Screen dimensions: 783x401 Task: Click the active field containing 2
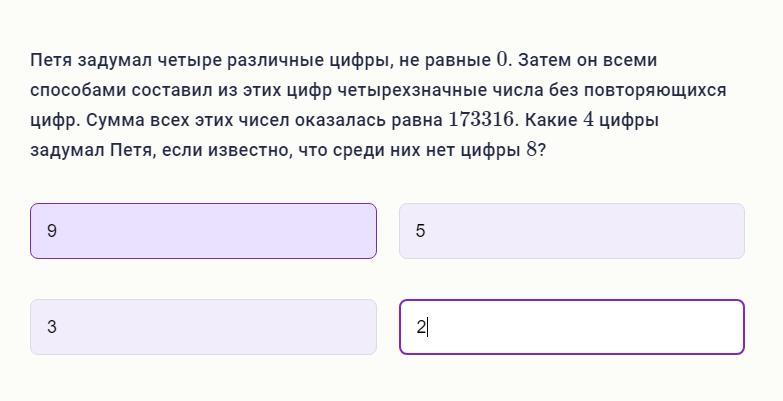click(x=571, y=327)
